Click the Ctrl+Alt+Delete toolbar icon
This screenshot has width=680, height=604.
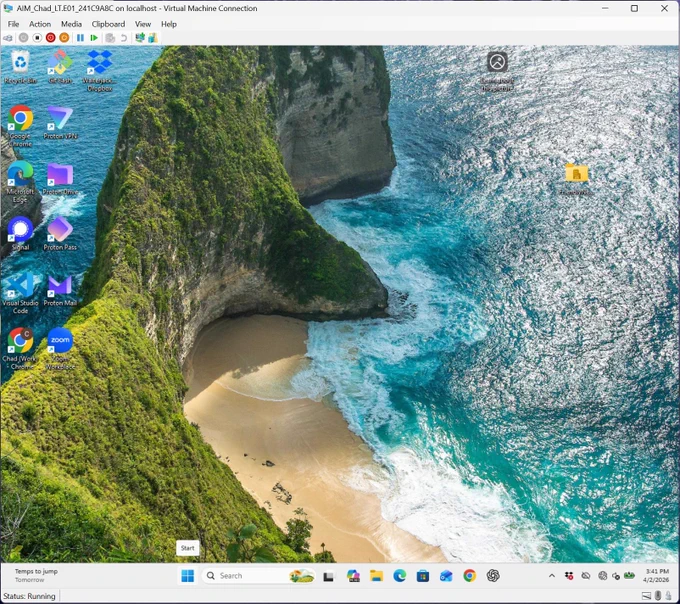pos(8,38)
